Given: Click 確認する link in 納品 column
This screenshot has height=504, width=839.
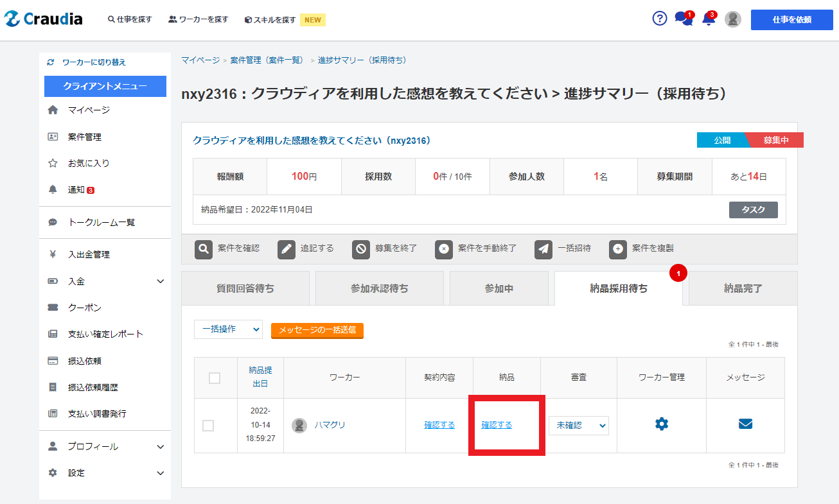Looking at the screenshot, I should (497, 425).
